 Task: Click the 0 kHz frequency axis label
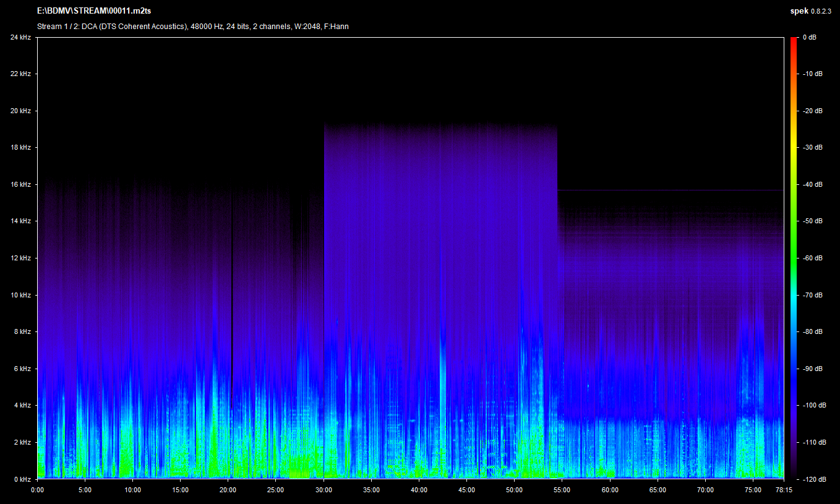click(22, 479)
